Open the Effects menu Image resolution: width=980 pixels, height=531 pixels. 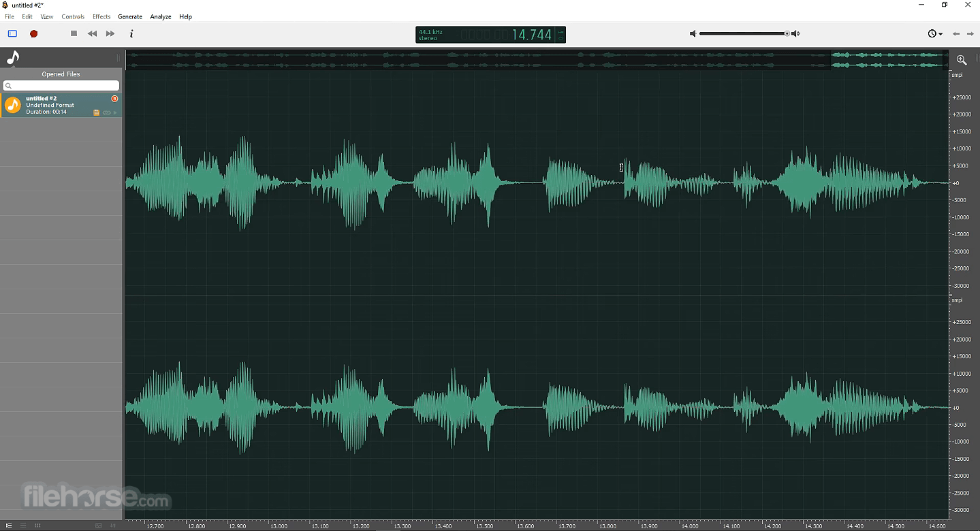[x=101, y=16]
